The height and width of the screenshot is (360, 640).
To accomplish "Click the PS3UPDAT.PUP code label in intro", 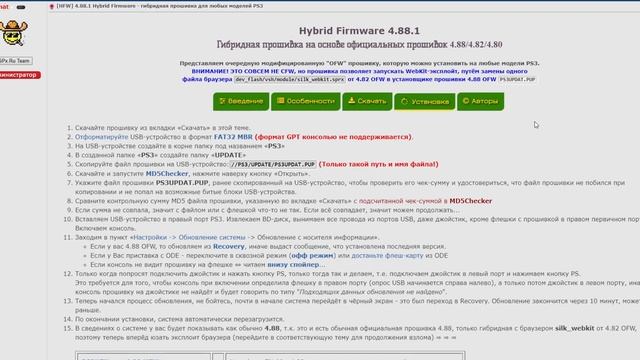I will tap(517, 80).
